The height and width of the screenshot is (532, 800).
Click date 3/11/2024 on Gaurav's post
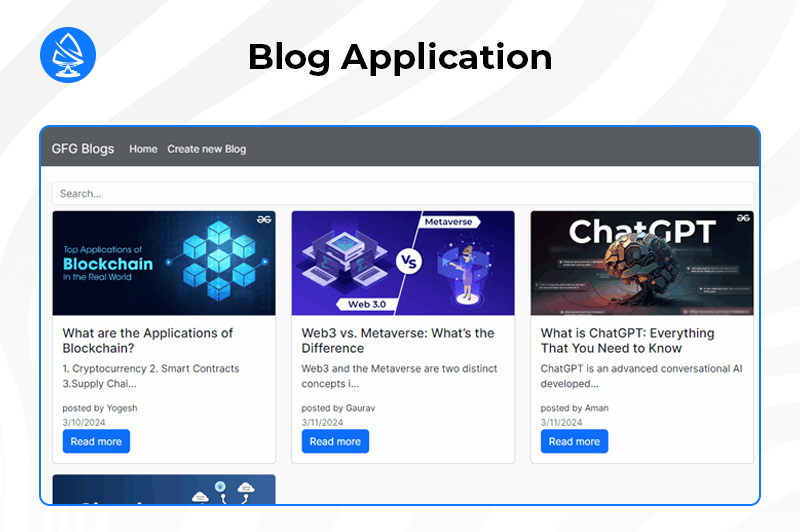[x=322, y=422]
